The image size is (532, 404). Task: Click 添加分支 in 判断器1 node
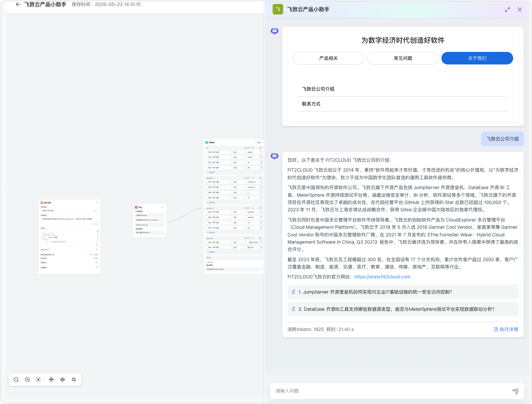[x=210, y=262]
